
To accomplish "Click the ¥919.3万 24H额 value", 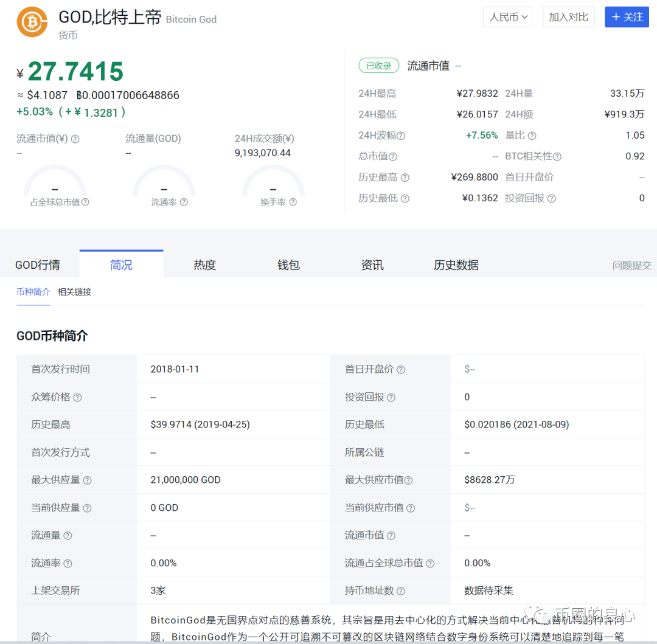I will 624,114.
